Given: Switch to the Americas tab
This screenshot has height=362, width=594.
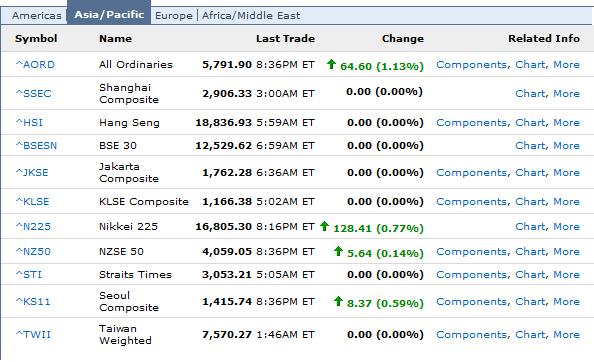Looking at the screenshot, I should coord(37,16).
